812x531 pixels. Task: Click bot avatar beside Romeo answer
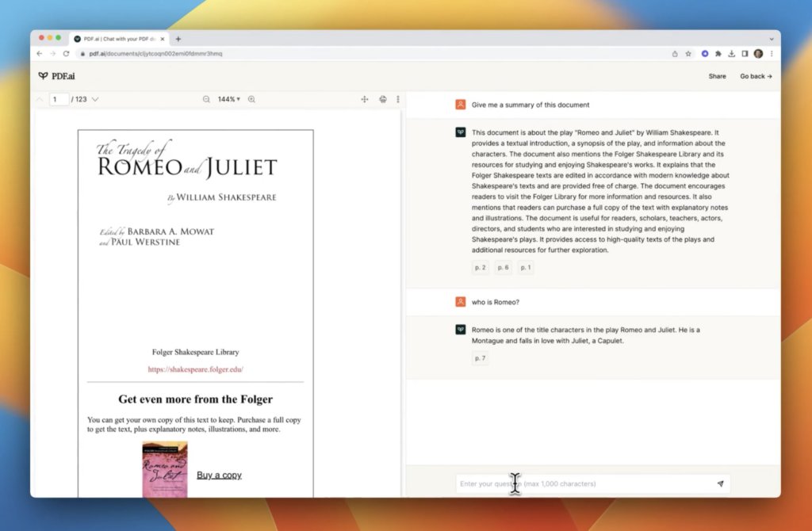pyautogui.click(x=461, y=330)
